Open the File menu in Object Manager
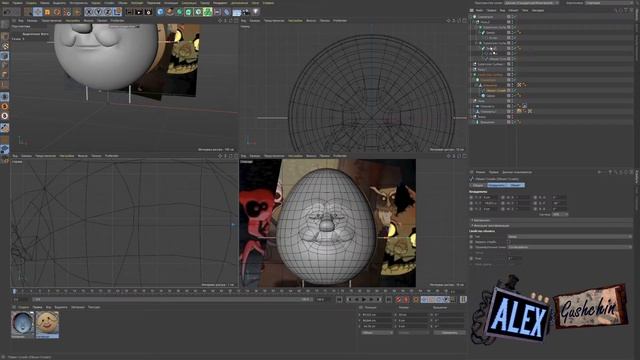640x360 pixels. [x=480, y=10]
